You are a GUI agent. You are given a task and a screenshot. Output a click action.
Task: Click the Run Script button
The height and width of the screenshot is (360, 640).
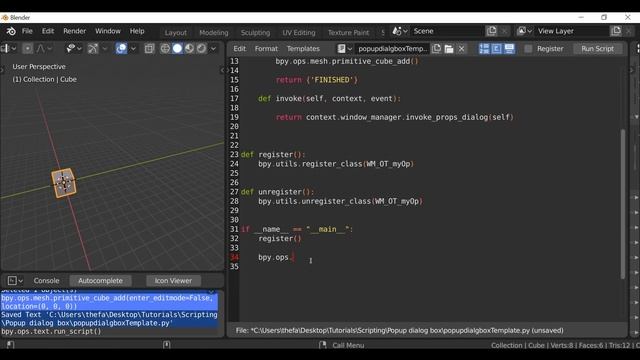point(597,49)
